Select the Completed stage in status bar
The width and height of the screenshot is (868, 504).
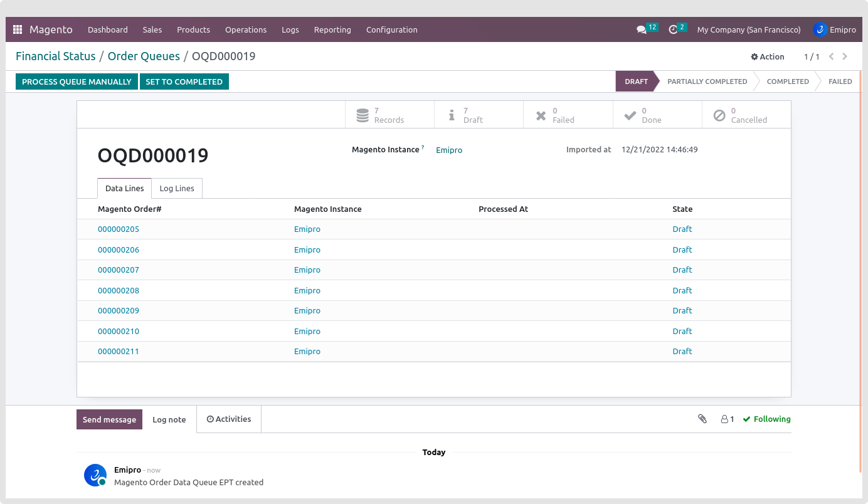(x=788, y=81)
